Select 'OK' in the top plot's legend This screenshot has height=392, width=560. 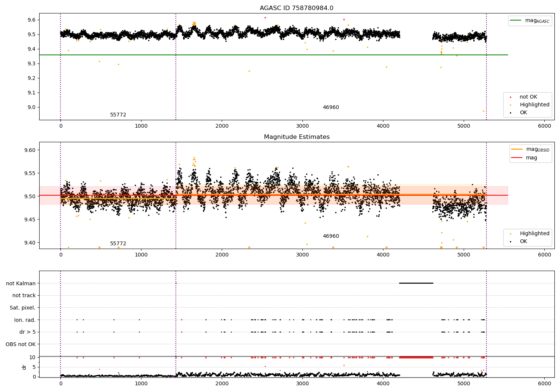(523, 113)
